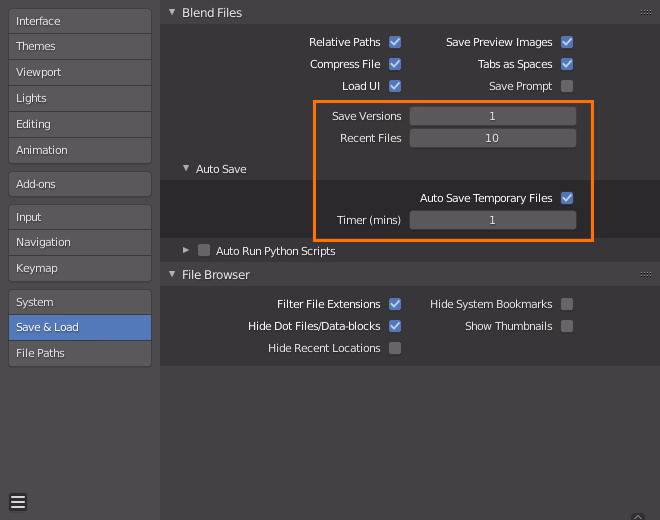Viewport: 660px width, 520px height.
Task: Expand the Auto Run Python Scripts subpanel
Action: (x=186, y=250)
